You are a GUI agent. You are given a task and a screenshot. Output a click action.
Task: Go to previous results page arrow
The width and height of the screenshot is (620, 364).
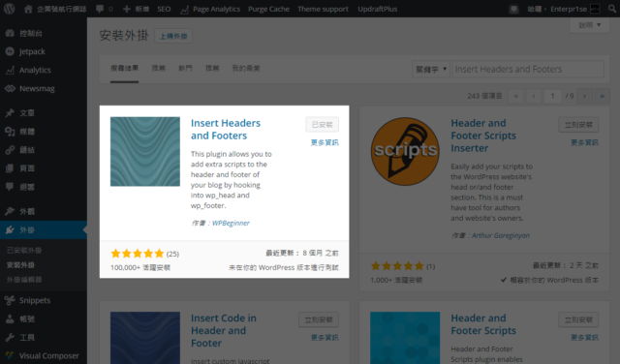(534, 96)
